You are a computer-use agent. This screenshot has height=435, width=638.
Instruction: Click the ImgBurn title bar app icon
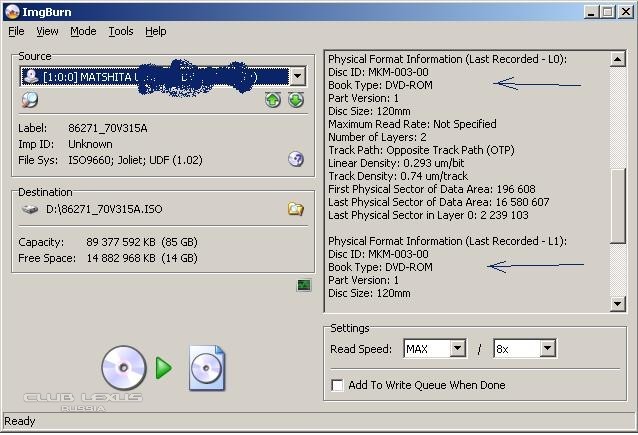11,11
